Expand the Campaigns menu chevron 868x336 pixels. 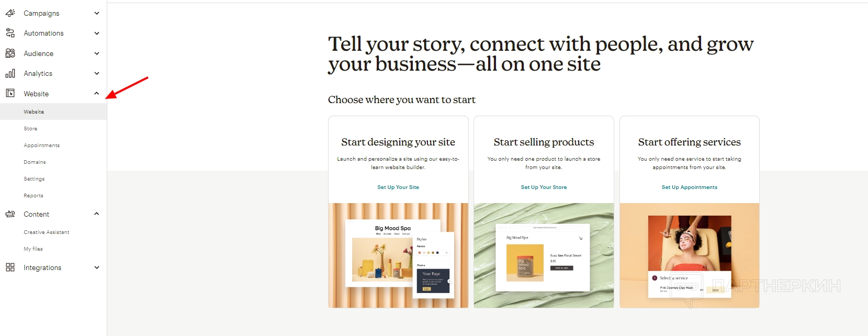click(x=96, y=13)
